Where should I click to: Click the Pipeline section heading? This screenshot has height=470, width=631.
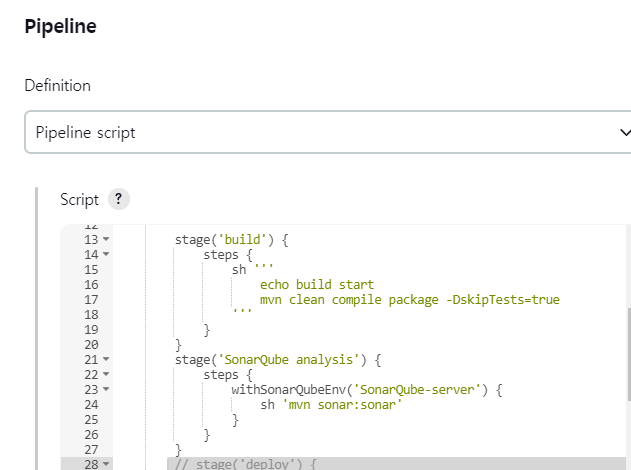[x=61, y=27]
